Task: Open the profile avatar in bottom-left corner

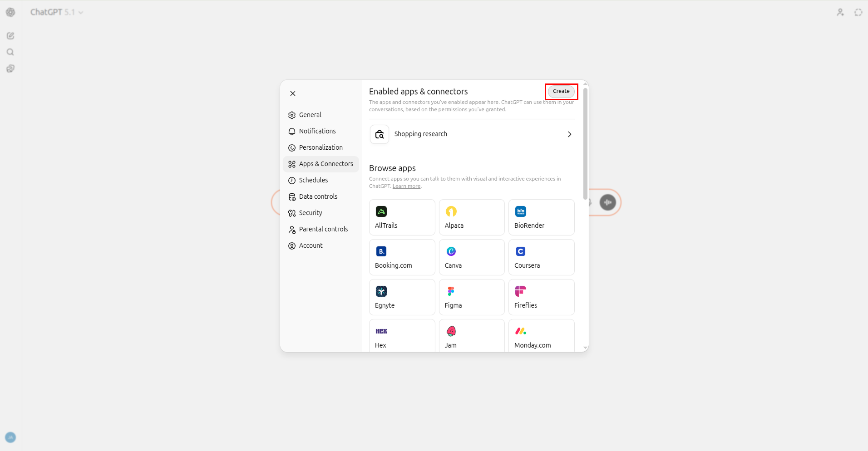Action: [10, 437]
